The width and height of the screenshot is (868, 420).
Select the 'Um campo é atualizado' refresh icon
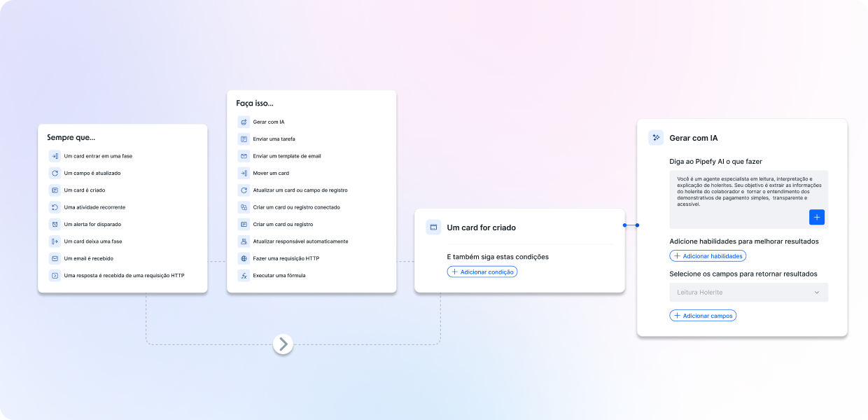click(55, 173)
